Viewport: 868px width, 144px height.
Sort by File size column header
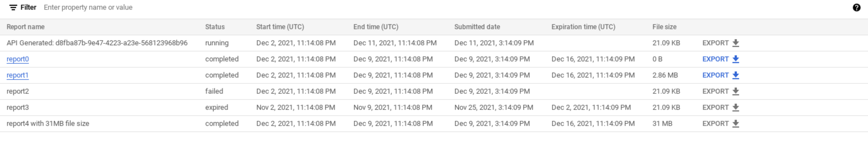tap(664, 27)
